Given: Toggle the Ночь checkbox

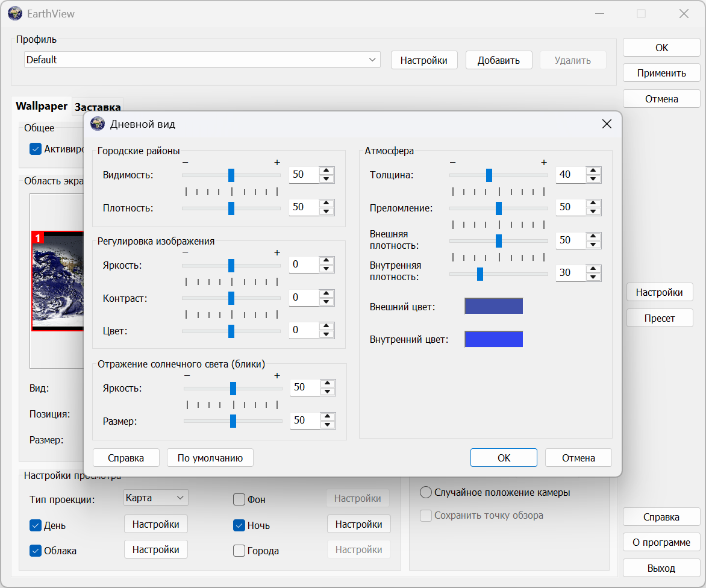Looking at the screenshot, I should [239, 525].
